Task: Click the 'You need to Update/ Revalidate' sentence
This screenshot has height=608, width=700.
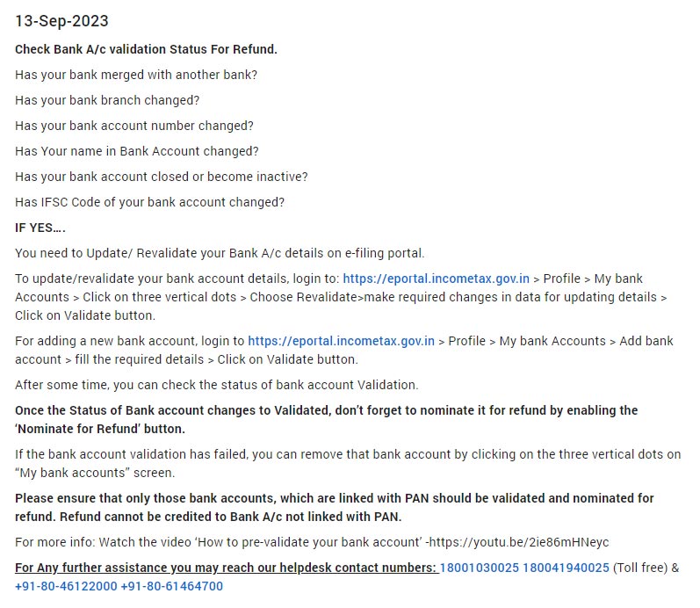Action: coord(220,253)
